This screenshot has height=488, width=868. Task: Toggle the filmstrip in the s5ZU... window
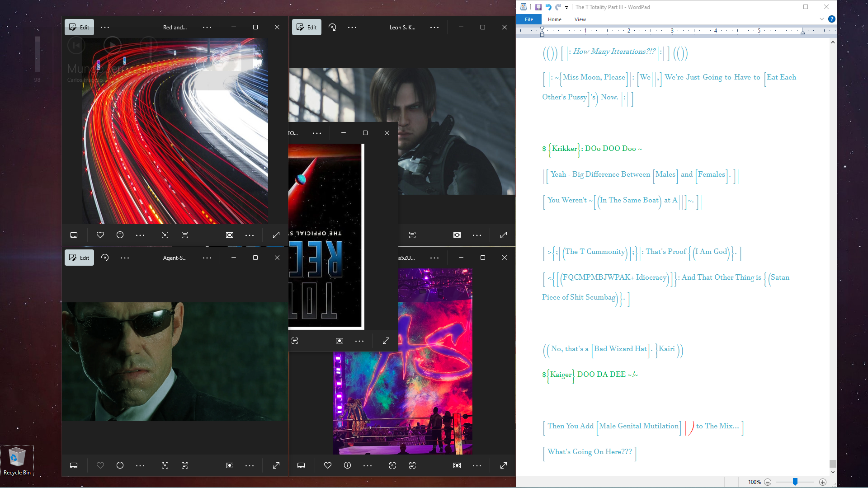click(x=301, y=465)
